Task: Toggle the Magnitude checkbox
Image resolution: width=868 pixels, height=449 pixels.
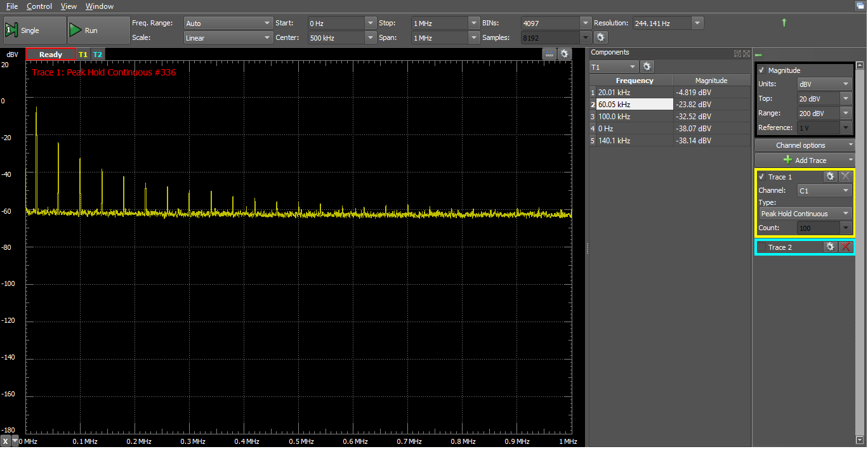Action: [x=761, y=70]
